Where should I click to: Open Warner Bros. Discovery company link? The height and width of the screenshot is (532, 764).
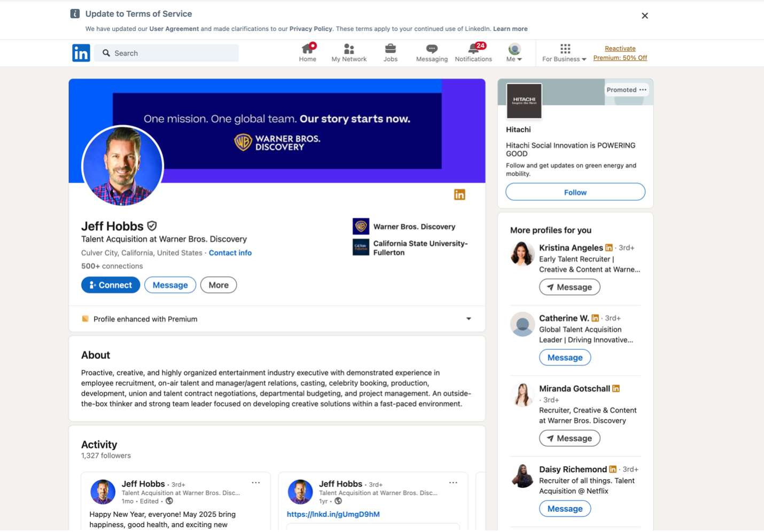pyautogui.click(x=414, y=226)
